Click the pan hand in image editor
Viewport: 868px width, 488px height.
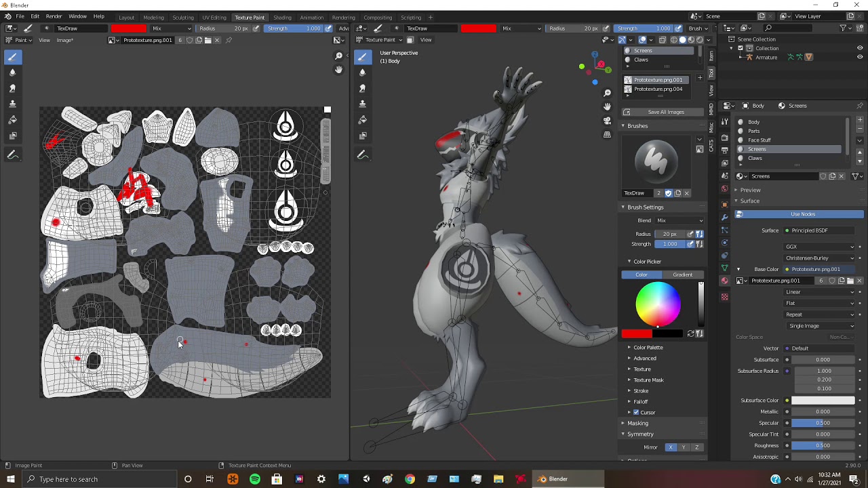338,69
